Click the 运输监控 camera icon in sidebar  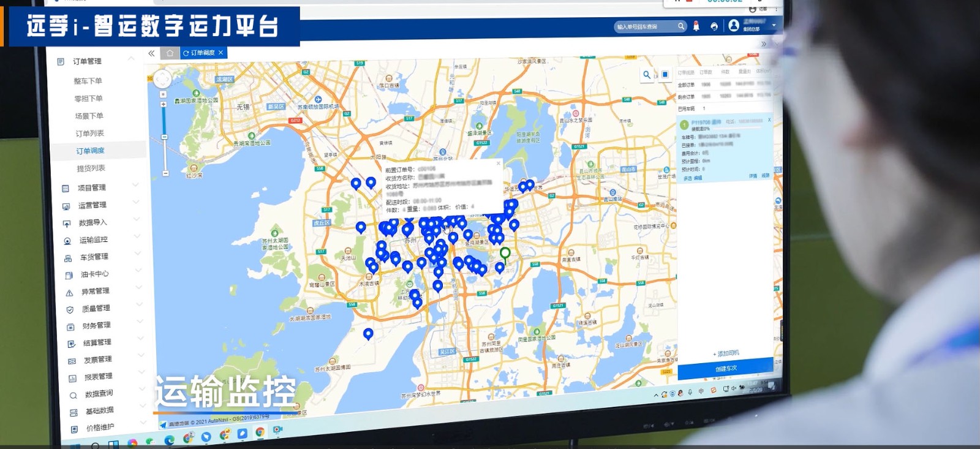click(67, 241)
